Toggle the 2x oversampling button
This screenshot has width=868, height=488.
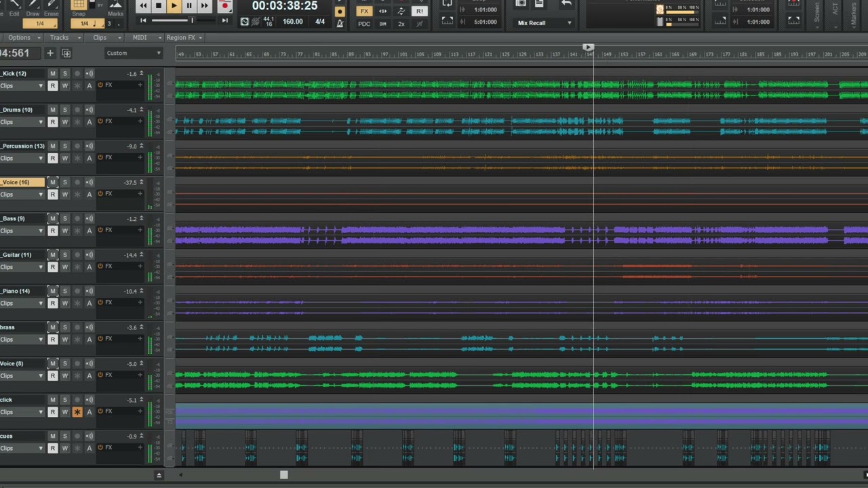tap(401, 24)
